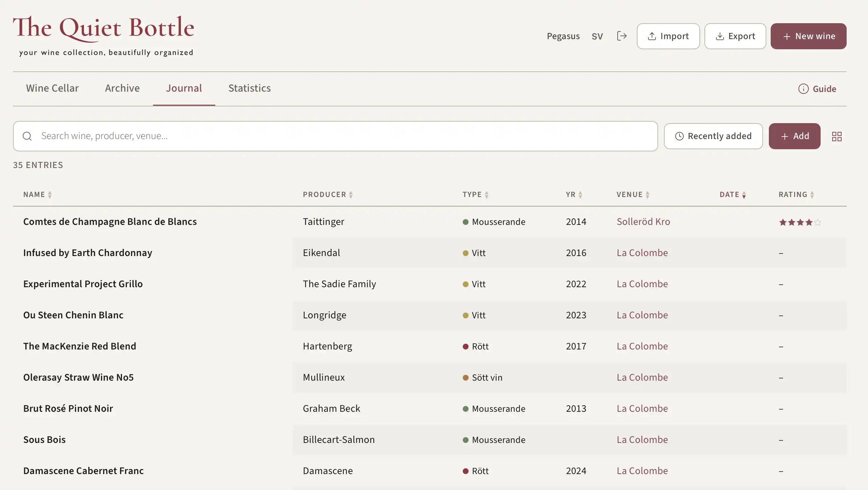Focus the search wine, producer, venue field

(335, 136)
